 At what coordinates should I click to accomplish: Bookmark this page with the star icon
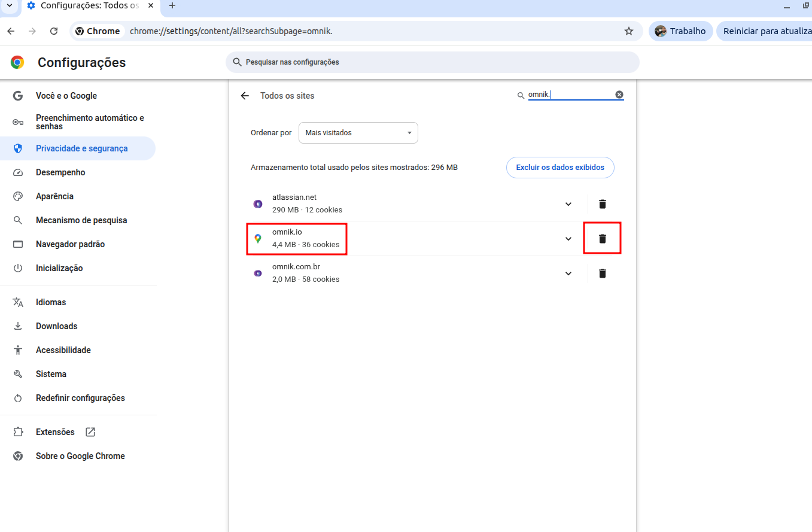click(629, 31)
